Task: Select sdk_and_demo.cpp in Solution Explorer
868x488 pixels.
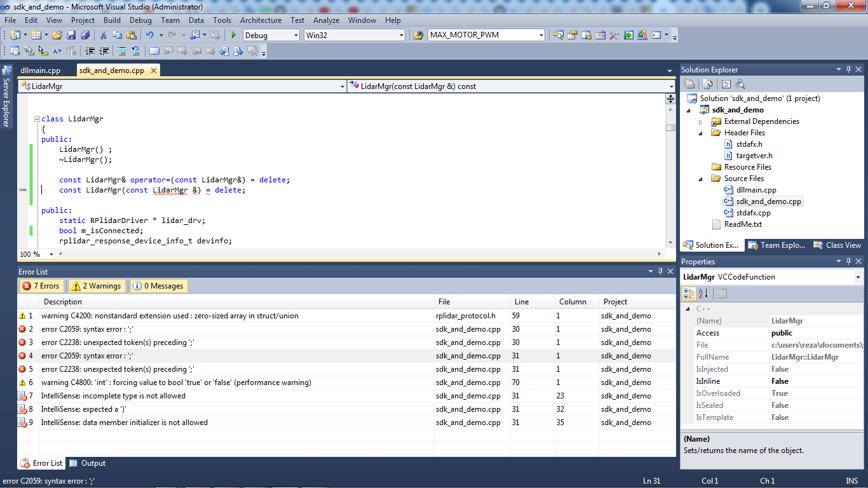Action: coord(763,201)
